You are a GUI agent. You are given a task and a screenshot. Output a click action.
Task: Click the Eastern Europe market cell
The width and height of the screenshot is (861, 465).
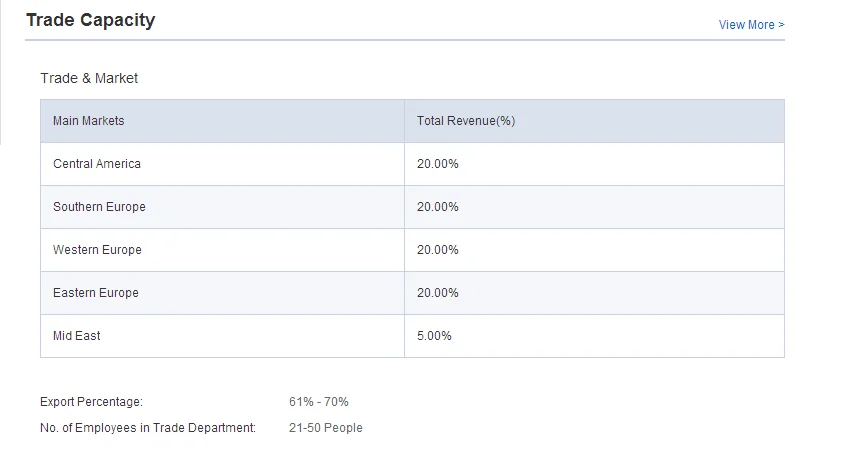96,293
